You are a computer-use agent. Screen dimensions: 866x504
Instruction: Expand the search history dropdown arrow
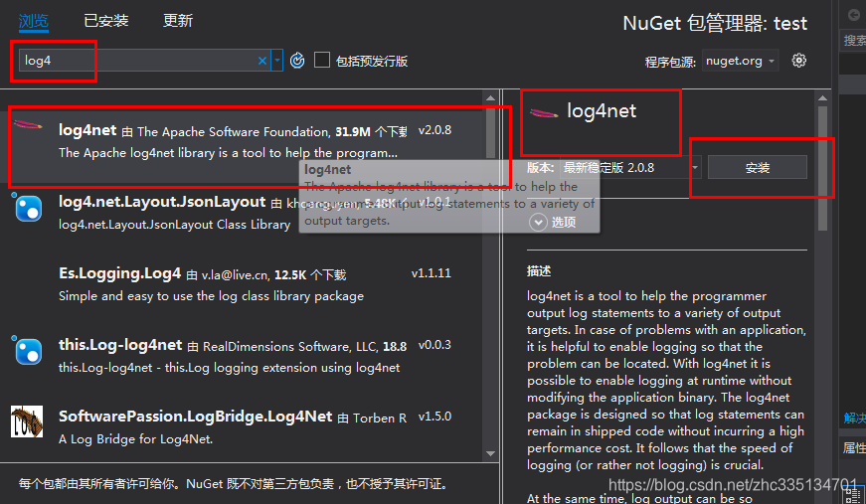[277, 61]
